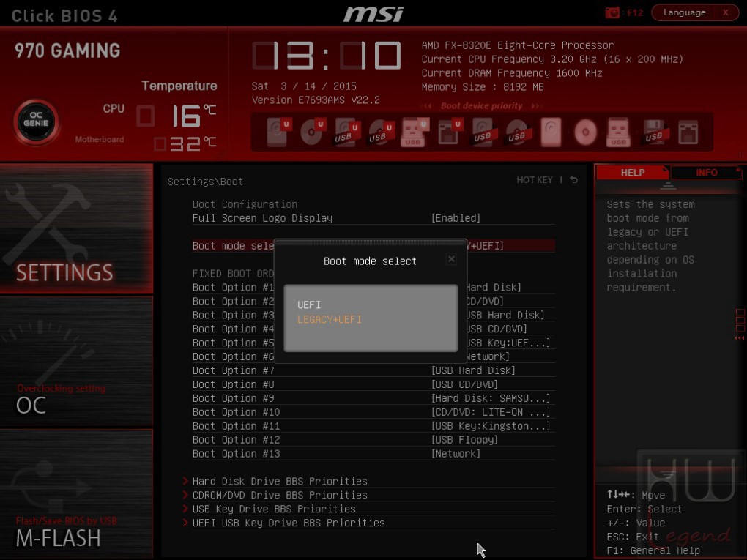Click the triple-arrow handle on right edge
Screen dimensions: 747x560
740,337
